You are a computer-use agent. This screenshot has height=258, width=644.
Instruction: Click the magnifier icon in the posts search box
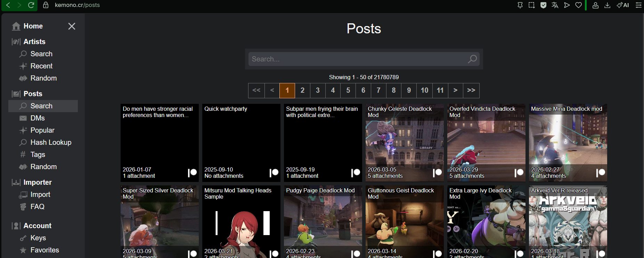[x=472, y=59]
